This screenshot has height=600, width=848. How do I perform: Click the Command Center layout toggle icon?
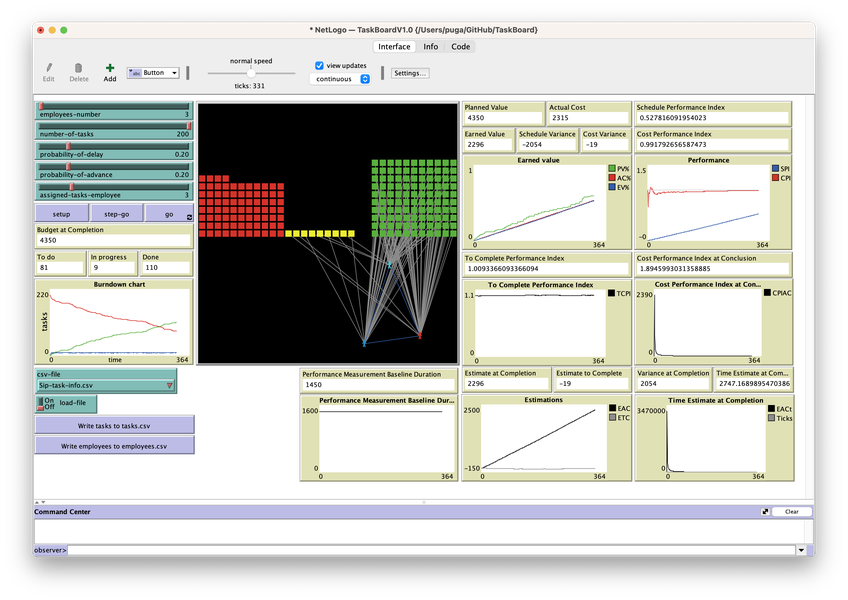click(x=766, y=511)
